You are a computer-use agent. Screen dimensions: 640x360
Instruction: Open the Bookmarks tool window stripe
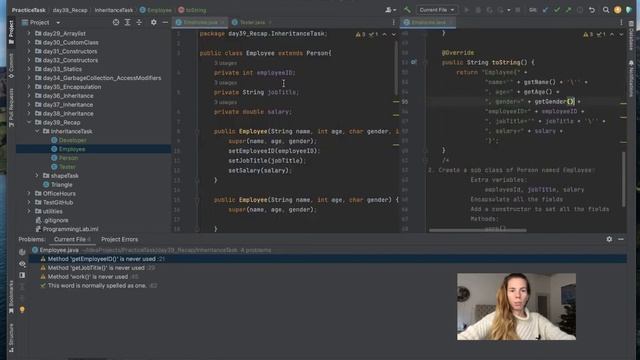[x=11, y=297]
